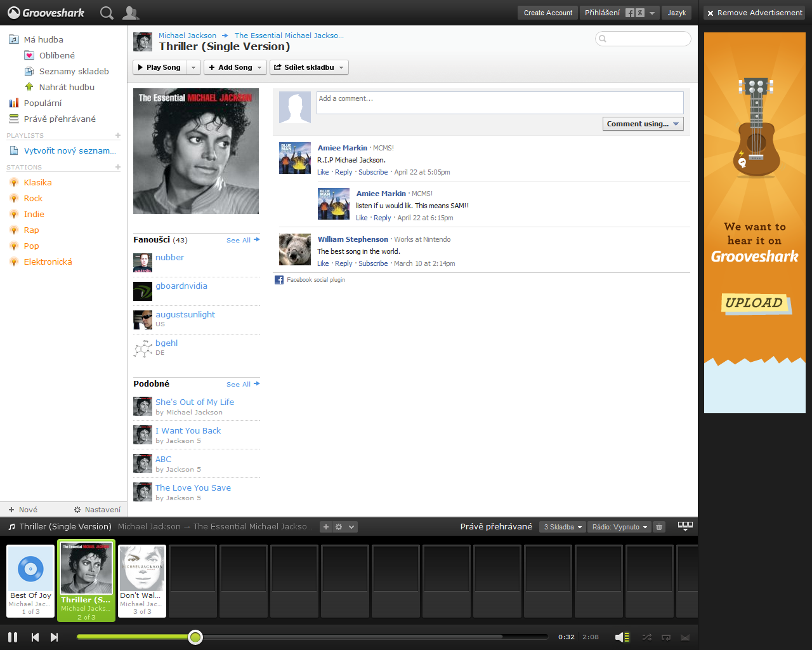Click the Grooveshark logo
This screenshot has width=812, height=650.
(46, 13)
